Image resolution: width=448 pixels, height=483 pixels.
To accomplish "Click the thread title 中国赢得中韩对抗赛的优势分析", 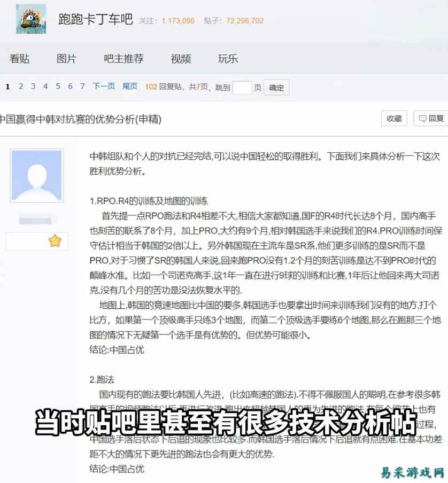I will 67,119.
